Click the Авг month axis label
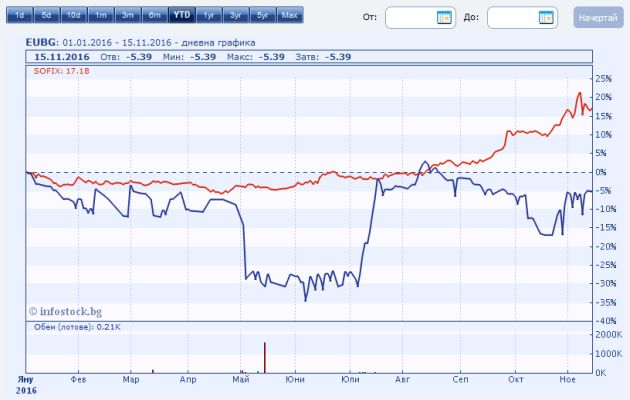630x400 pixels. (x=403, y=380)
